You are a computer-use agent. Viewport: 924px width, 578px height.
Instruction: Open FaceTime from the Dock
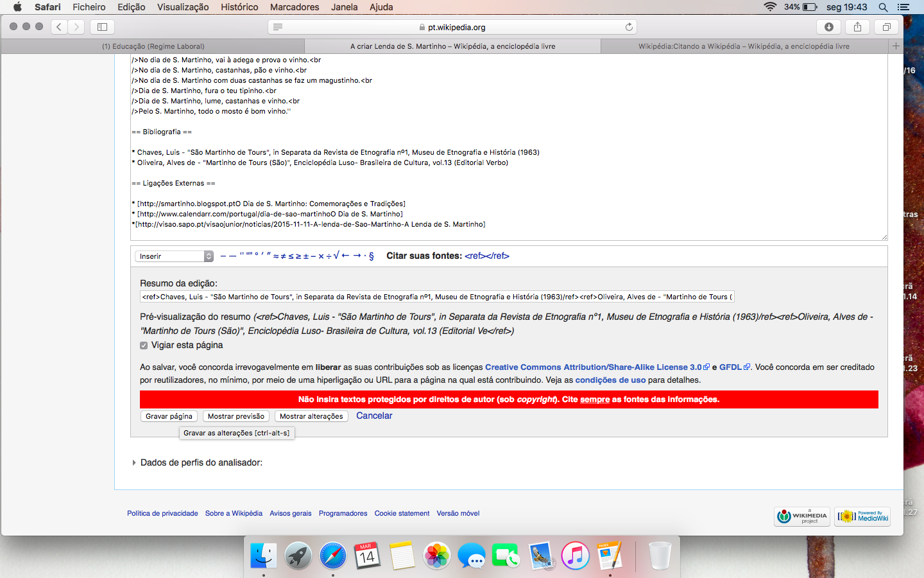(x=506, y=555)
